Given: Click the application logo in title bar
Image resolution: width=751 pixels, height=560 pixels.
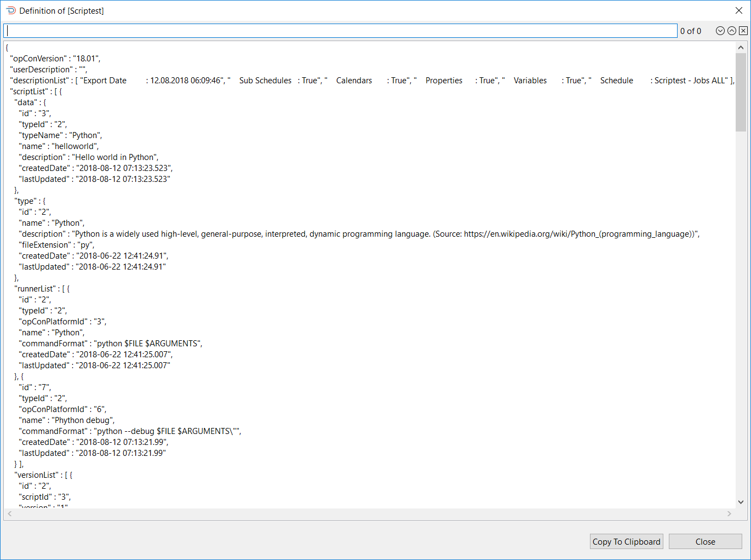Looking at the screenshot, I should [x=10, y=10].
